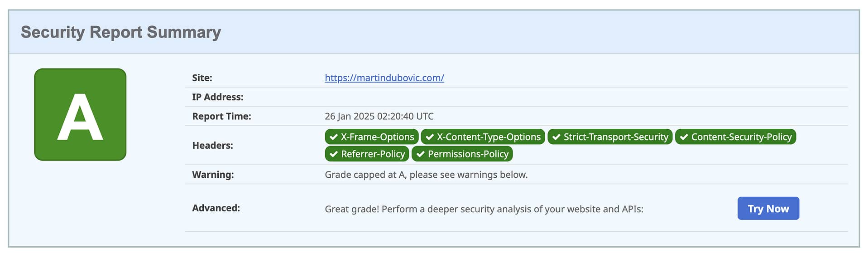Click the Referrer-Policy header badge
Image resolution: width=868 pixels, height=254 pixels.
point(367,154)
